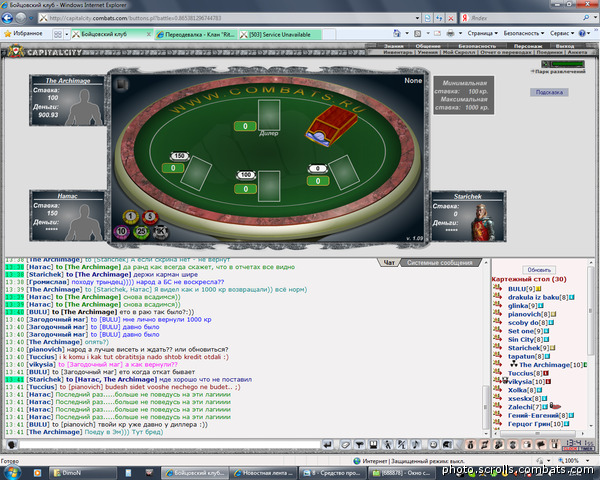Viewport: 600px width, 480px height.
Task: Open the Избранное favorites button
Action: tap(23, 34)
